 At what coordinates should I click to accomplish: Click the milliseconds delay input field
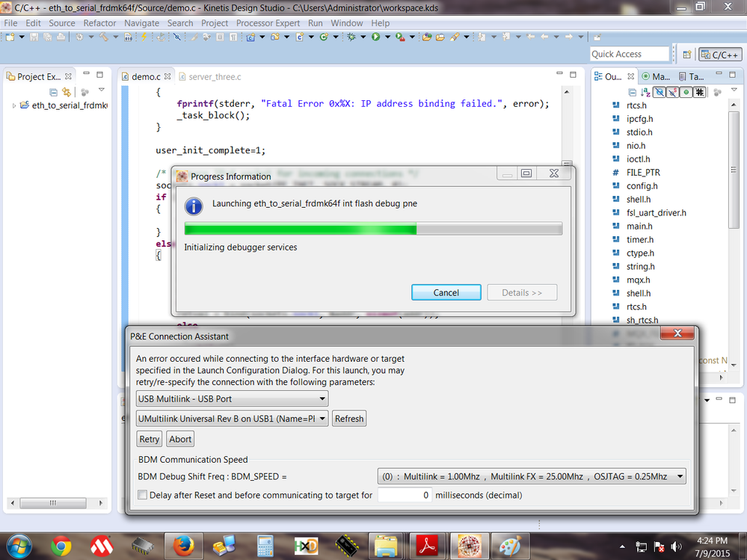[405, 495]
